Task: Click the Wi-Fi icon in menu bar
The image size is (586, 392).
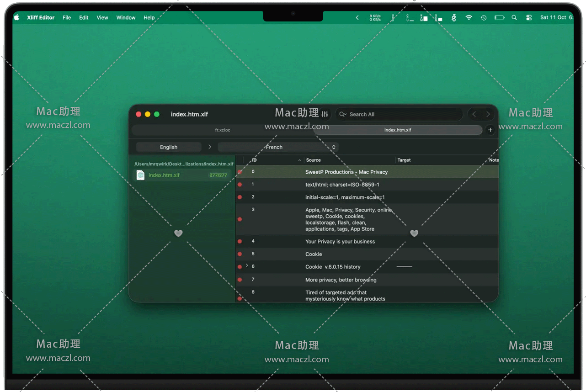Action: pos(469,17)
